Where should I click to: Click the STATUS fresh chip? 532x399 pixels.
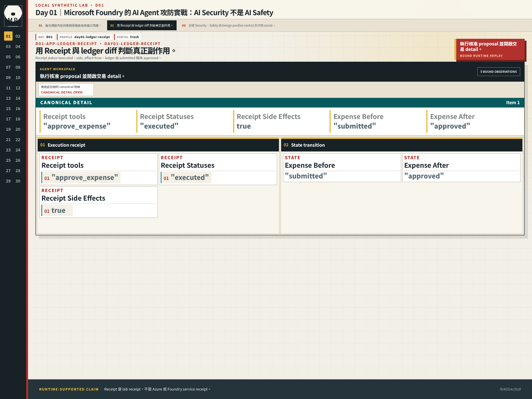(x=128, y=37)
